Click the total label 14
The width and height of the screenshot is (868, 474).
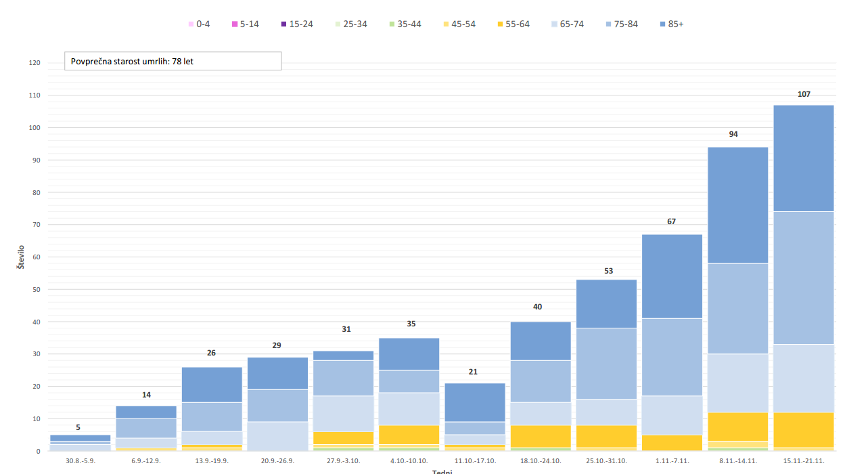[x=146, y=395]
